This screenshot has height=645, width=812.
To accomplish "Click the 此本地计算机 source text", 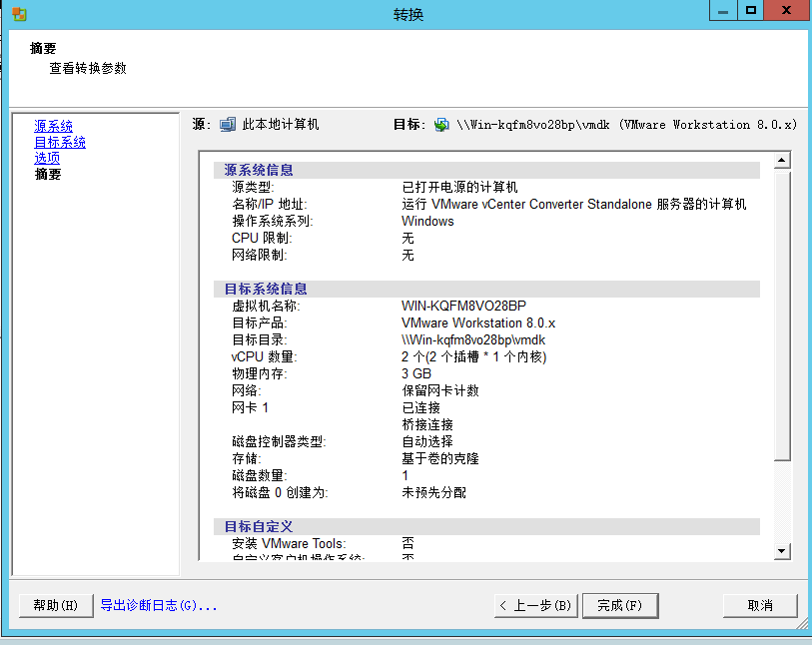I will pos(281,125).
